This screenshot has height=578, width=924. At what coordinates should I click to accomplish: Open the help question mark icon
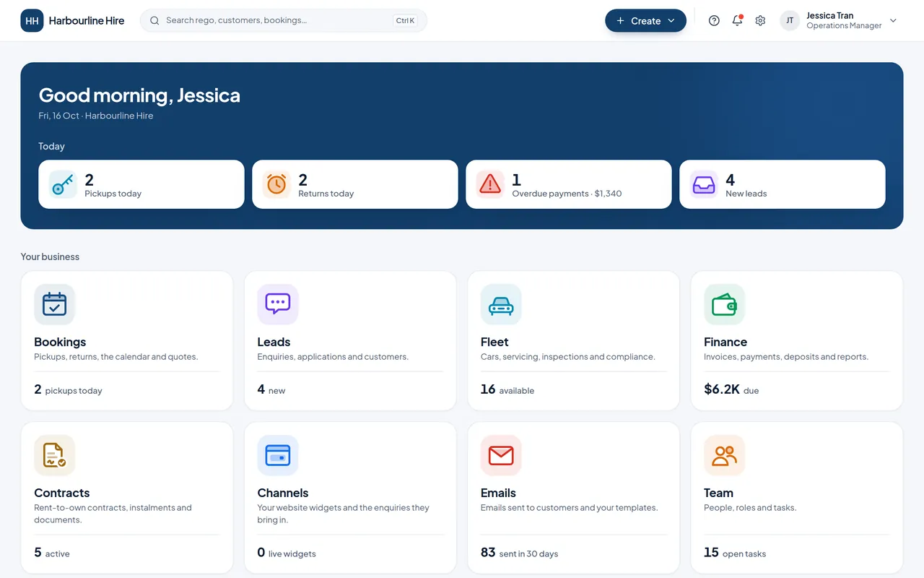714,21
